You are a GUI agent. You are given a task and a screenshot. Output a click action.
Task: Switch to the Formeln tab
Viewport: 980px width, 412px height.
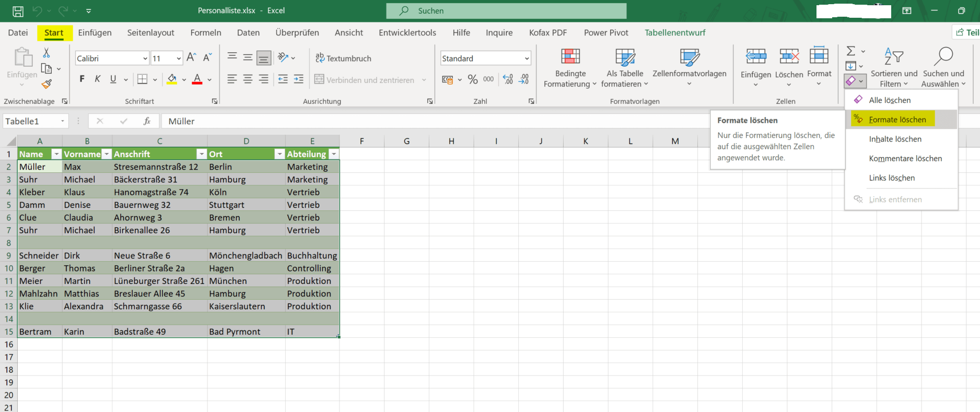point(206,32)
